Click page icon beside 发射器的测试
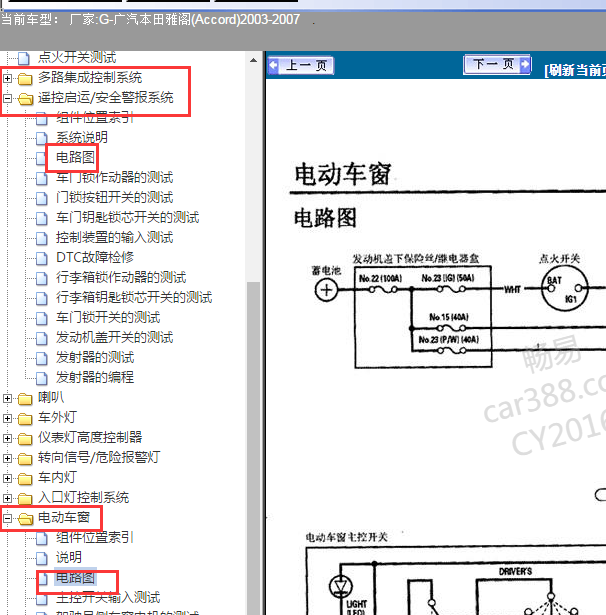The height and width of the screenshot is (615, 606). coord(42,358)
